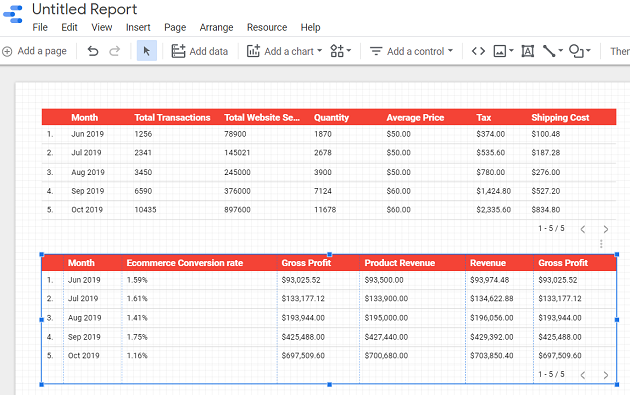Activate the selection mode pointer tool
630x395 pixels.
click(147, 51)
